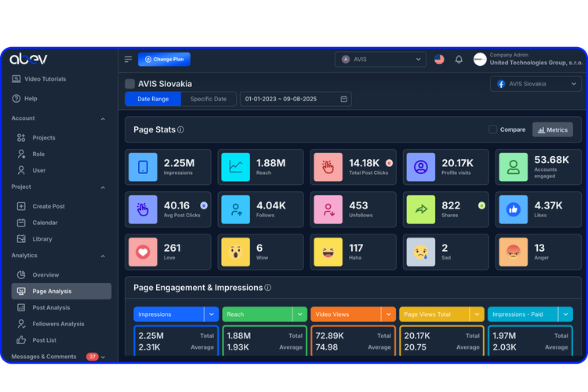Click the date range input field
Screen dimensions: 588x392
coord(296,99)
